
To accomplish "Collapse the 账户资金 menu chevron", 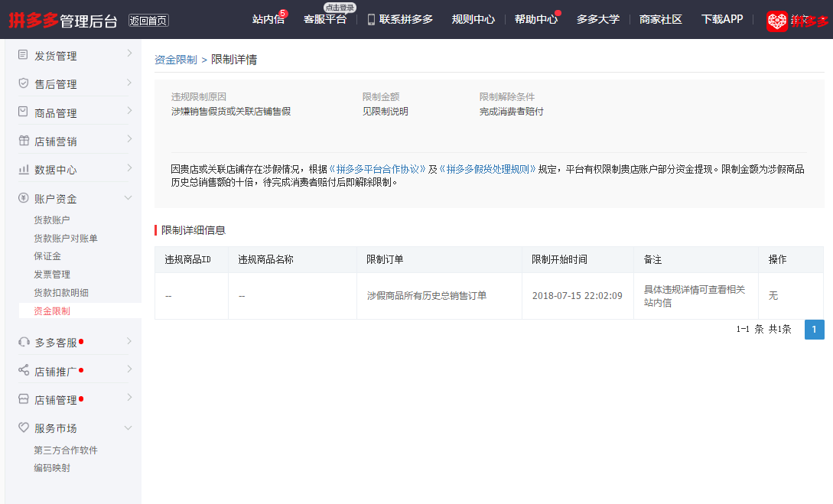I will tap(128, 197).
